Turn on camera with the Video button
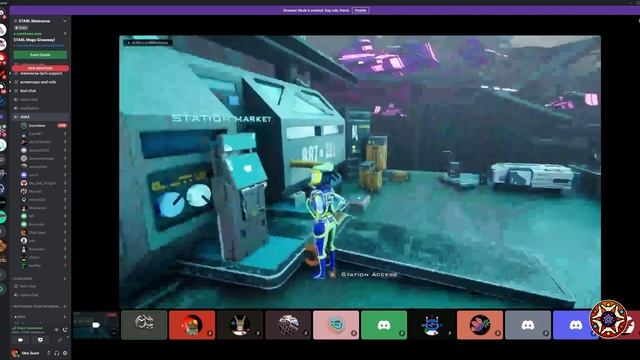This screenshot has width=640, height=360. pos(20,340)
